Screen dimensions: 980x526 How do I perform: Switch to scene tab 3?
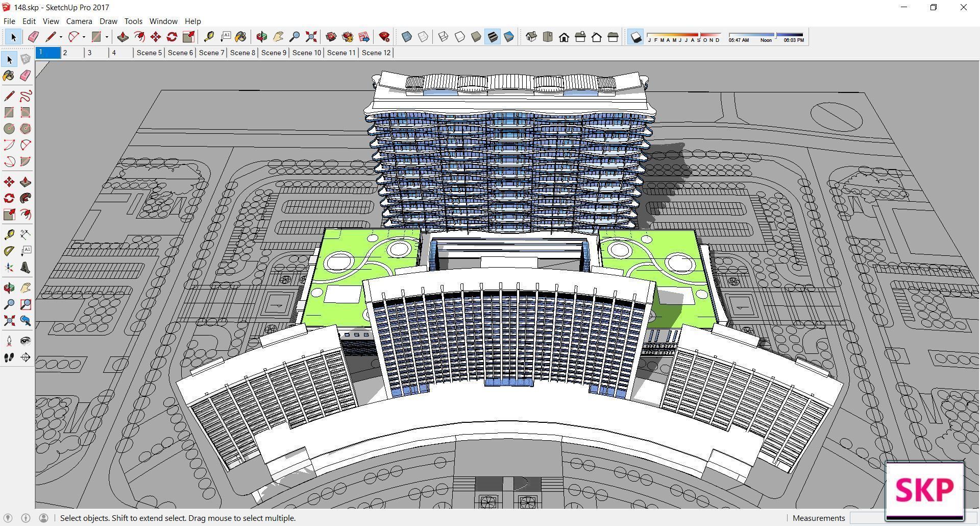pos(97,53)
